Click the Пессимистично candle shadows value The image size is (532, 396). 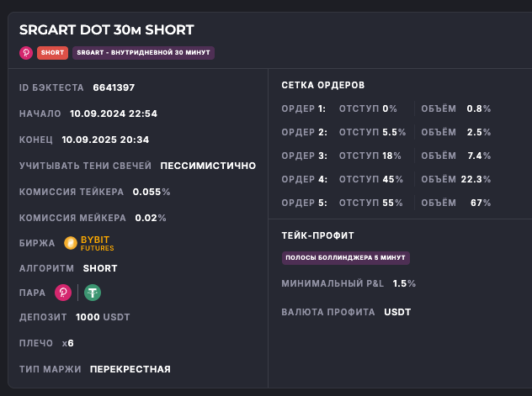coord(208,166)
